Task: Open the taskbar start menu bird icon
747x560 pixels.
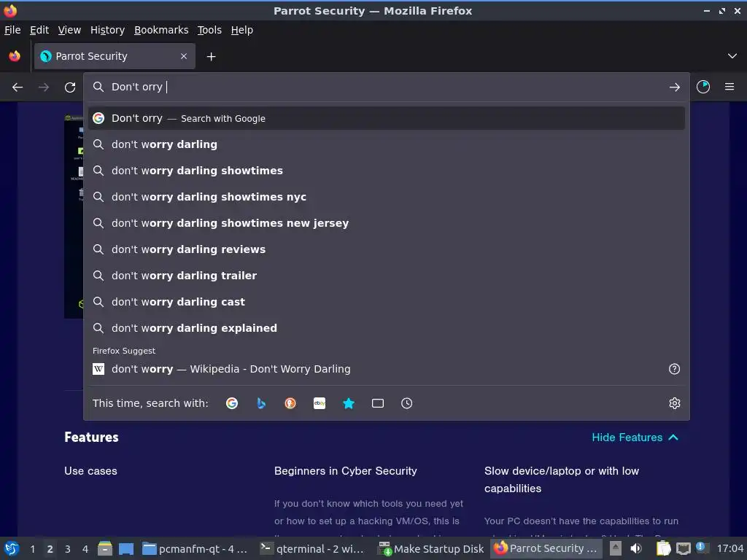Action: 12,548
